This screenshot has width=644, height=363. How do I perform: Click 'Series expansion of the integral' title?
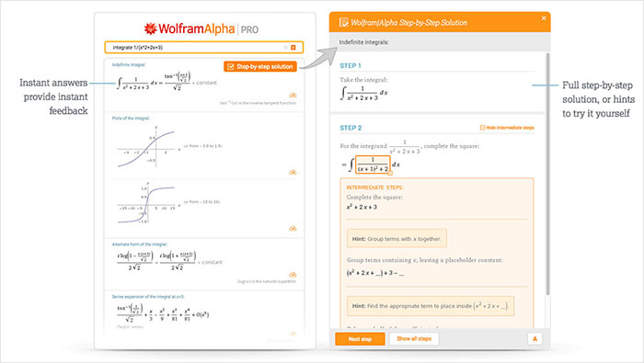148,297
